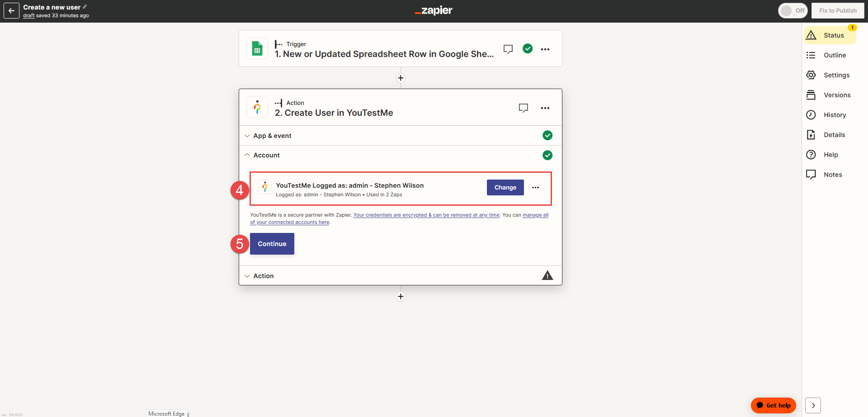The image size is (868, 417).
Task: Open the action step three-dot menu
Action: pyautogui.click(x=545, y=108)
